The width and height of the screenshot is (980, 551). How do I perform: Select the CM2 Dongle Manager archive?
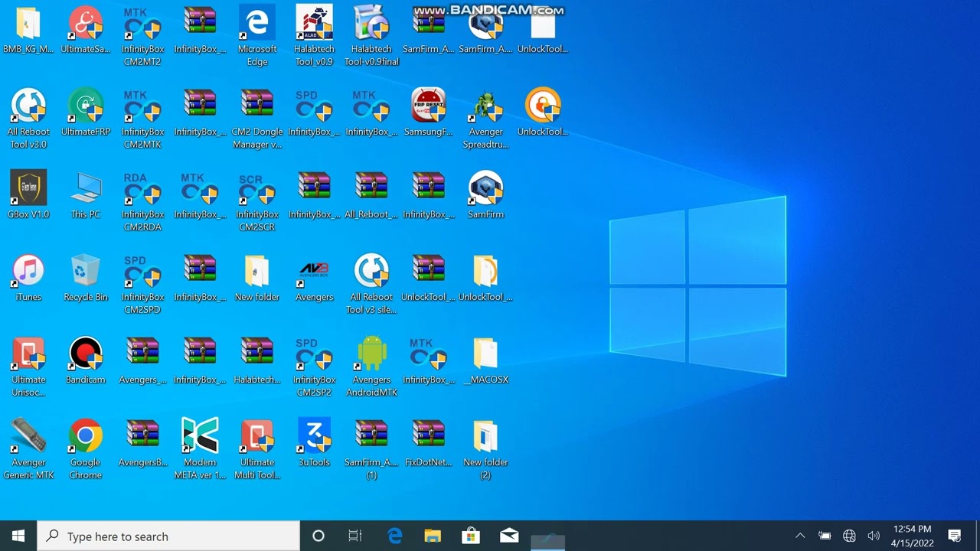pos(257,106)
